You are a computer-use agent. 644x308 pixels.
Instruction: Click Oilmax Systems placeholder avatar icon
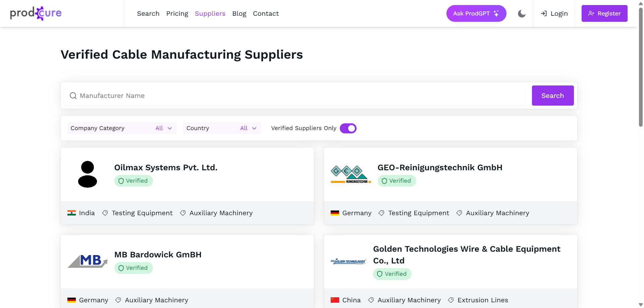pyautogui.click(x=88, y=174)
